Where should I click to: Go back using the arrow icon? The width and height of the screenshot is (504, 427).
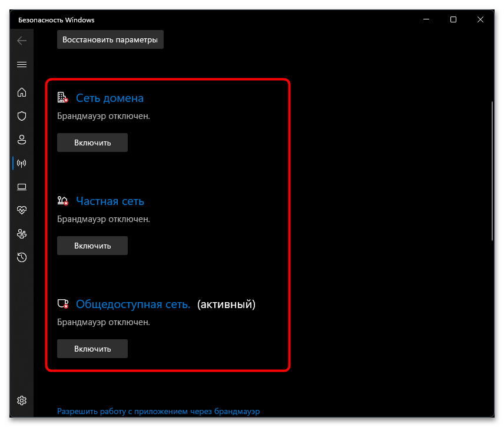tap(22, 41)
